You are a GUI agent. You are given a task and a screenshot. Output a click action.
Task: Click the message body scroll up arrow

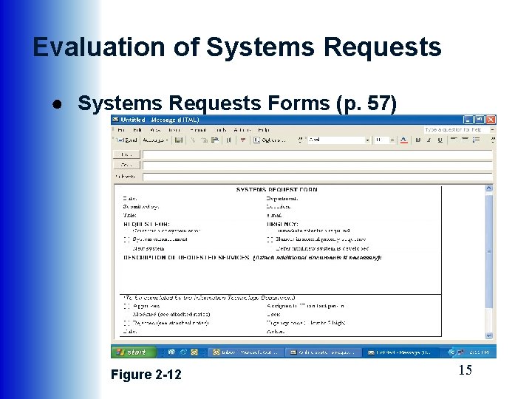489,188
